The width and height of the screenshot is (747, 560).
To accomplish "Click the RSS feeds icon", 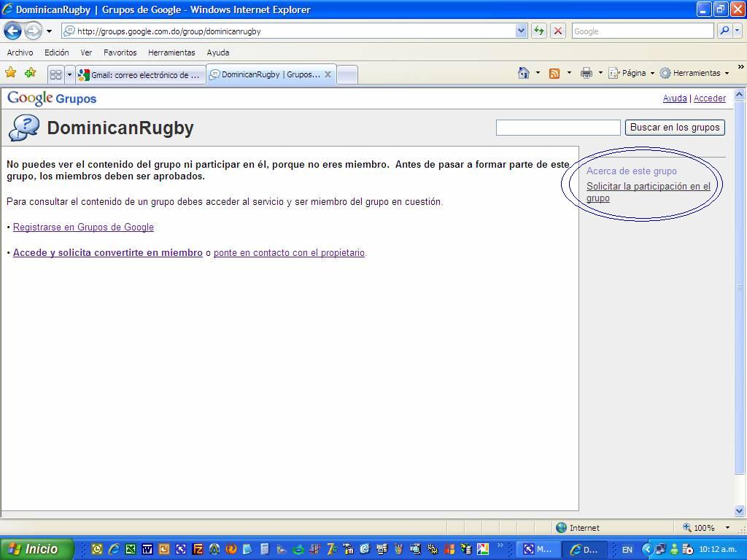I will tap(554, 73).
